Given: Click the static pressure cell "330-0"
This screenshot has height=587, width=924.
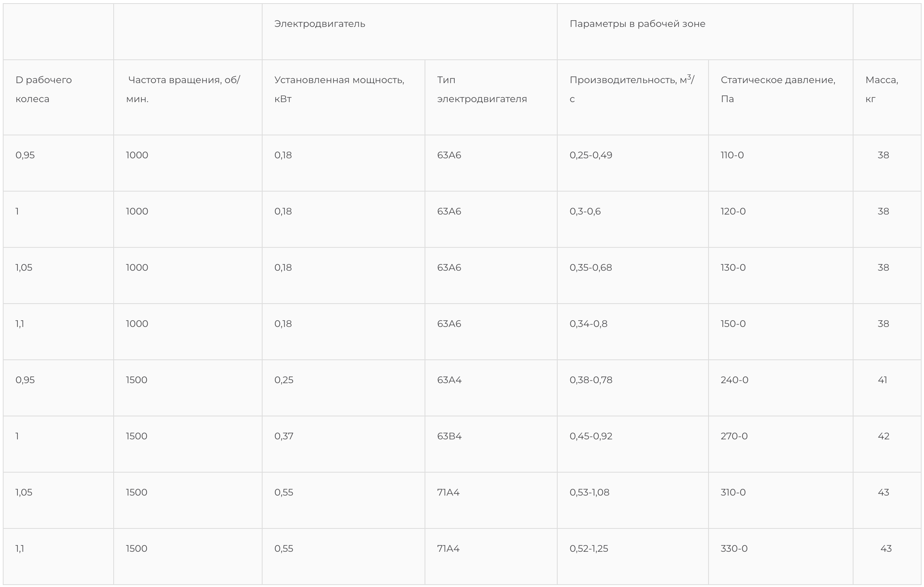Looking at the screenshot, I should tap(734, 549).
